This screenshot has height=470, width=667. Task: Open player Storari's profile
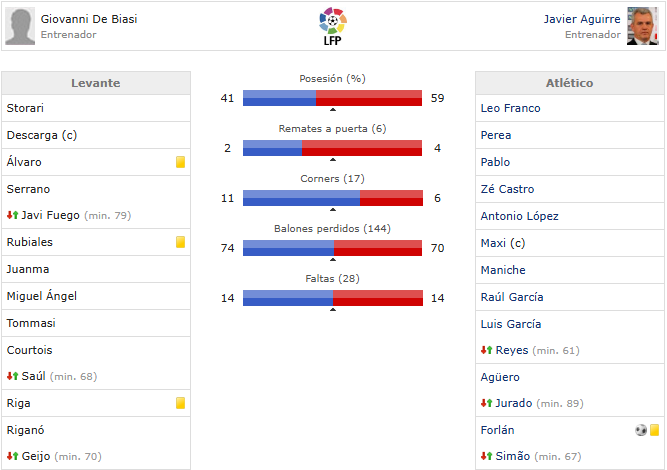pyautogui.click(x=25, y=107)
